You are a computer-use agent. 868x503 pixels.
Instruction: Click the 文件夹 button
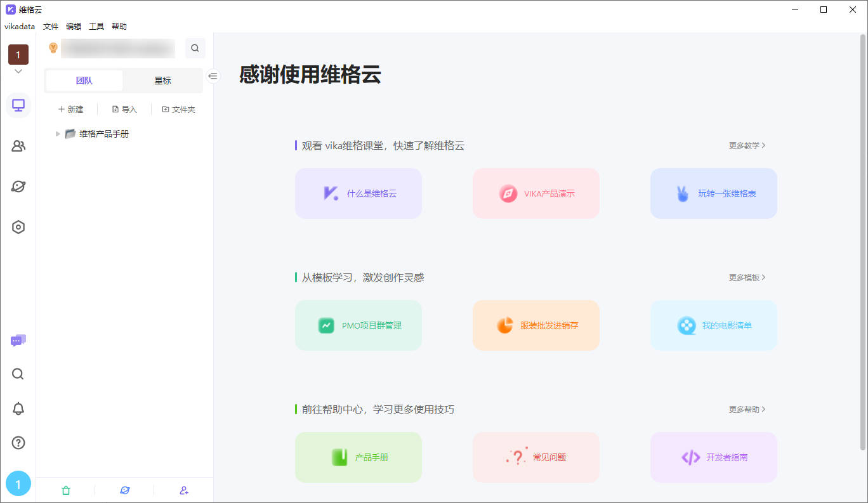pos(178,109)
